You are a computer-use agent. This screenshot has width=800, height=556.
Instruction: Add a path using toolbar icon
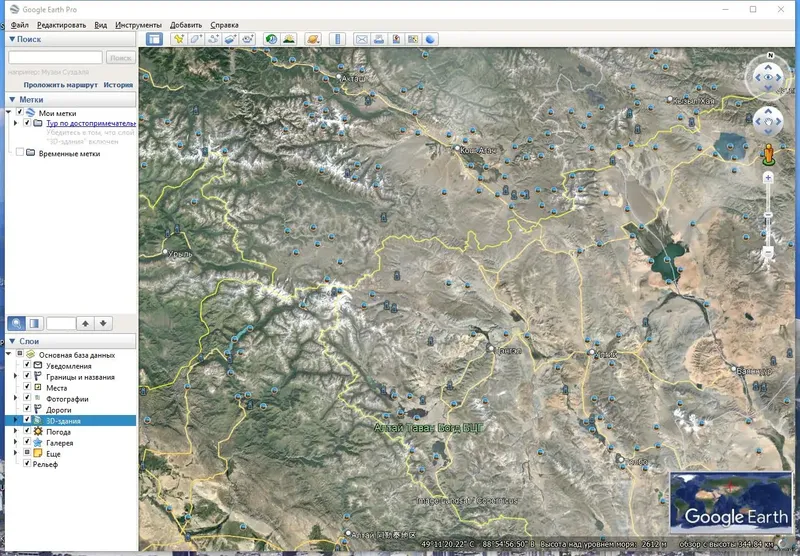pyautogui.click(x=213, y=39)
